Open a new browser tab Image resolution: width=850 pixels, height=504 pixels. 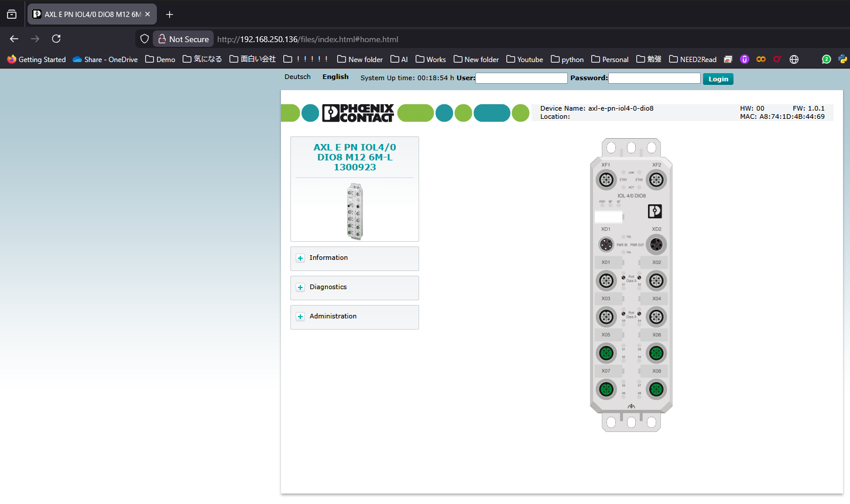[170, 14]
